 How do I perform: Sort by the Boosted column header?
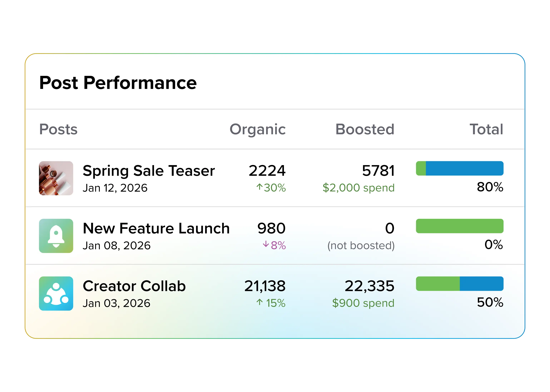coord(365,129)
